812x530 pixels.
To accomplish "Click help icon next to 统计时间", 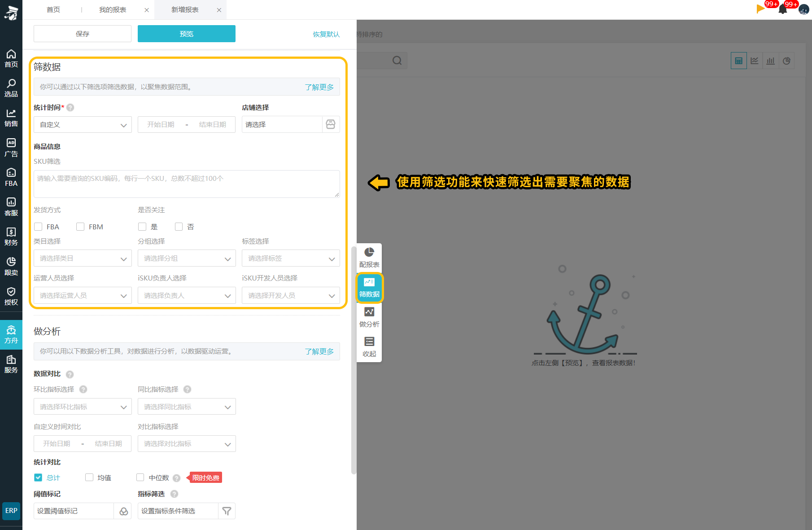I will pos(70,108).
